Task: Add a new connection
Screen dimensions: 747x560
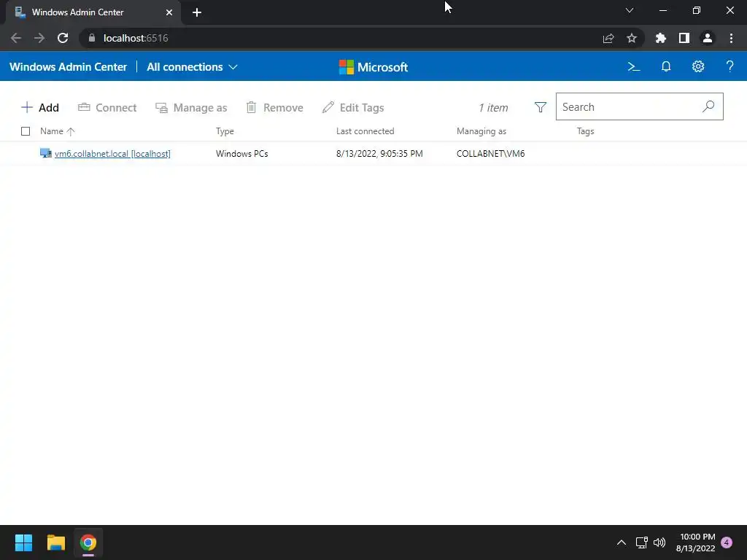Action: pyautogui.click(x=40, y=108)
